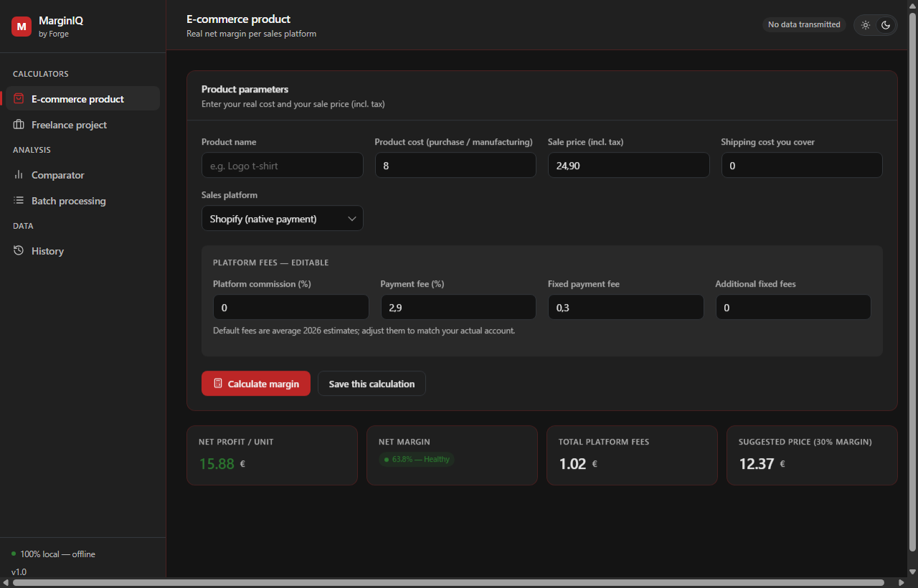Click the Platform fees — editable label
918x588 pixels.
pyautogui.click(x=270, y=262)
